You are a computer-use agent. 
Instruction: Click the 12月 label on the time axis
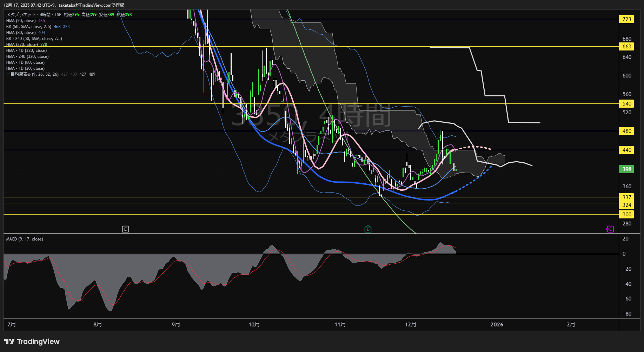(411, 325)
